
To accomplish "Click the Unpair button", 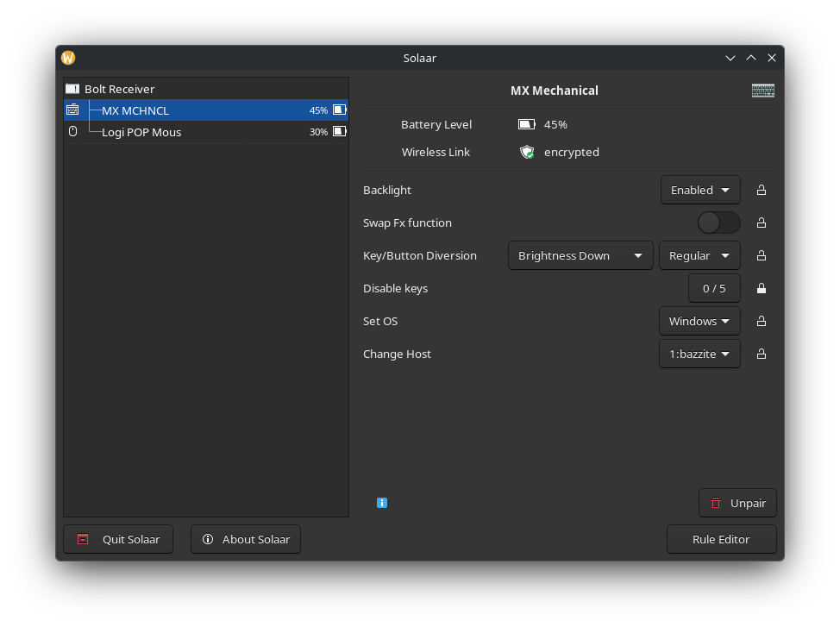I will 737,503.
